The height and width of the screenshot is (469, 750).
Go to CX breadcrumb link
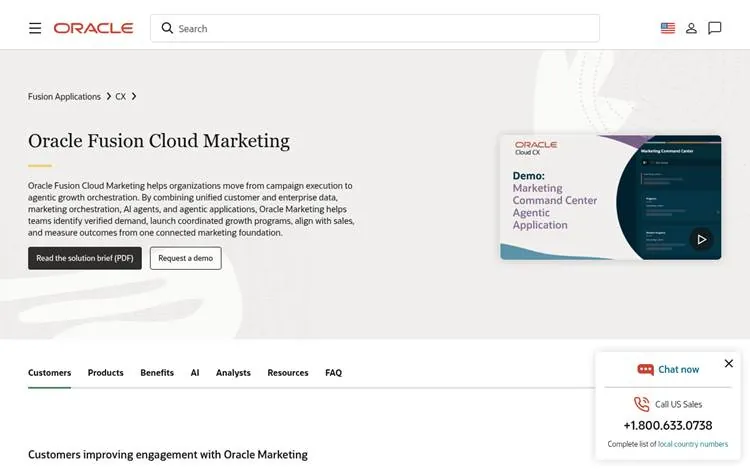pos(121,97)
